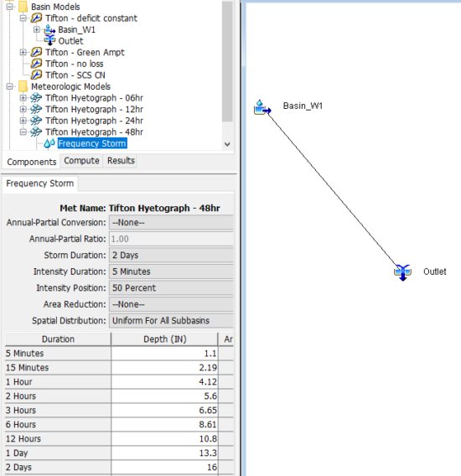Click the Basin Models folder icon
Image resolution: width=461 pixels, height=476 pixels.
coord(23,7)
